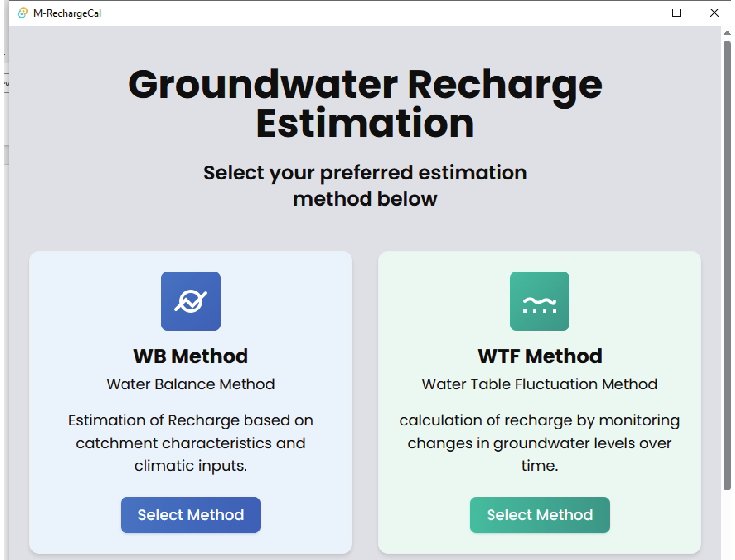Click the catchment characteristics description text
Screen dimensions: 735x560
click(x=191, y=443)
